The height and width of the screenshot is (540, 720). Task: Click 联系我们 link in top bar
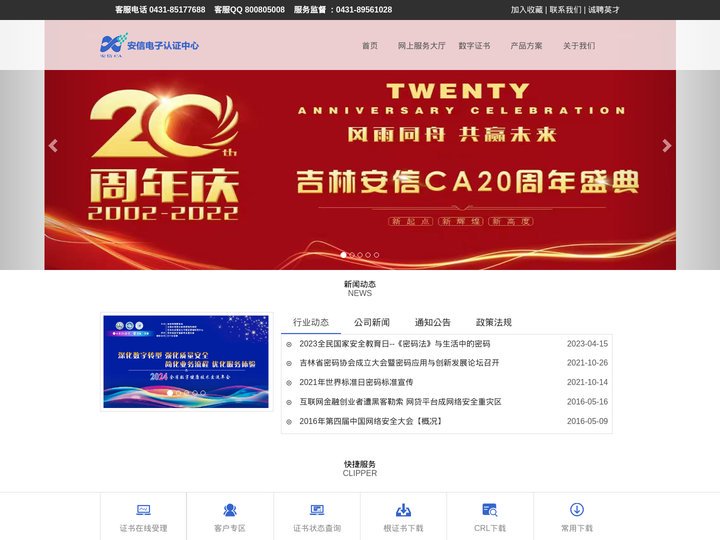565,10
